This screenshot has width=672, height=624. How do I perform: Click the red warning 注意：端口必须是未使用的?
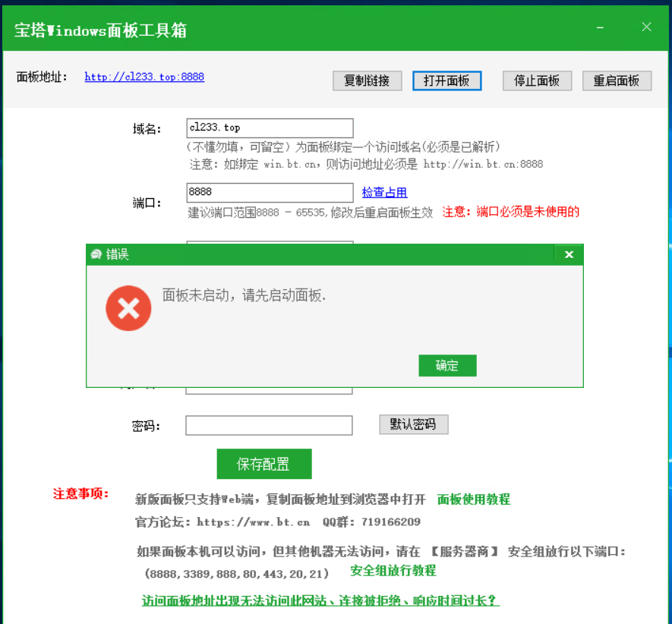(510, 212)
